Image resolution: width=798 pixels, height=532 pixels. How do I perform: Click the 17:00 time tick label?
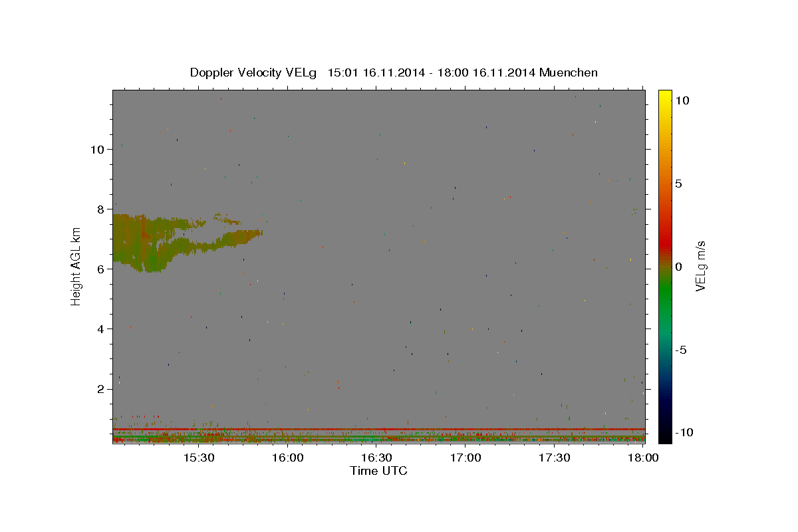click(x=466, y=458)
